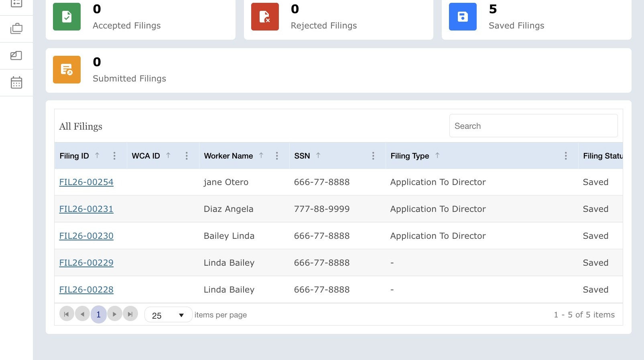
Task: Open the briefcase icon in the sidebar
Action: [x=16, y=29]
